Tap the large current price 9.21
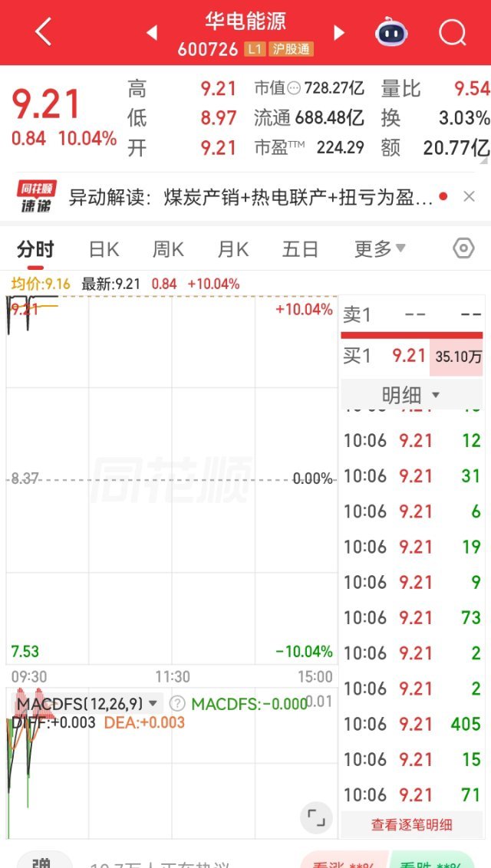This screenshot has height=868, width=491. pos(47,104)
